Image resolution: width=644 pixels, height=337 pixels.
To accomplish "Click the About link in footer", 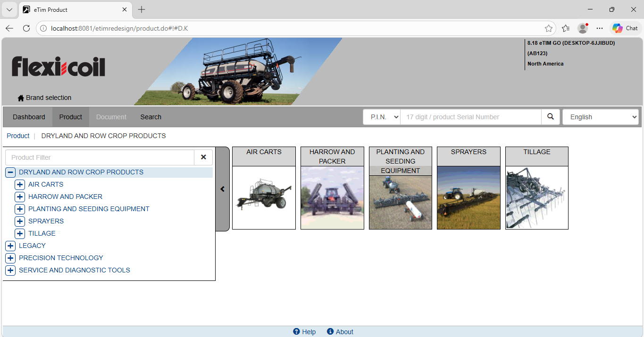I will tap(344, 332).
